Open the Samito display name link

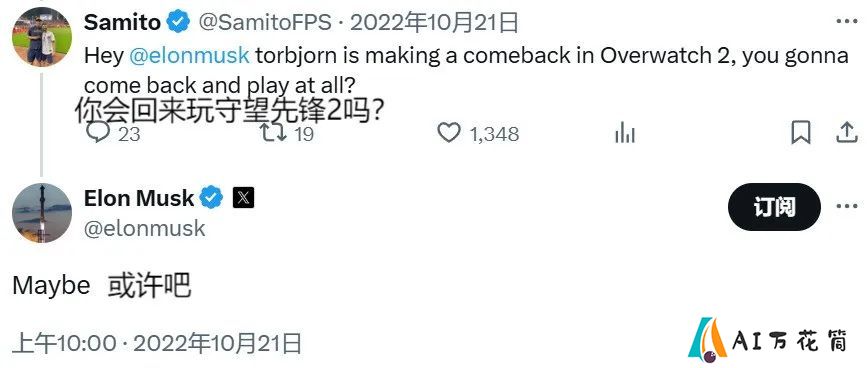[x=123, y=22]
